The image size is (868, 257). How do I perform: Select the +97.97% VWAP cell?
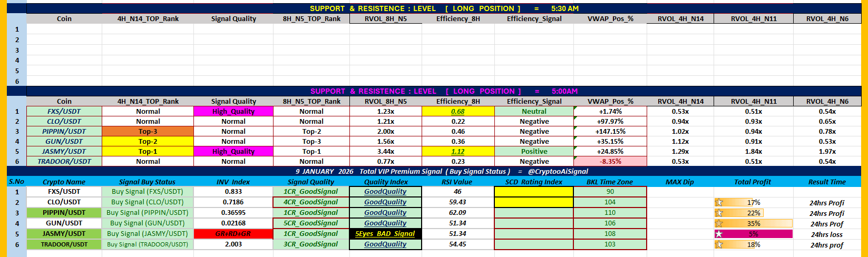(x=610, y=122)
